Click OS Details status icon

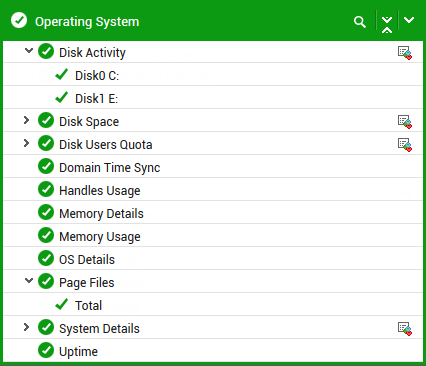[x=46, y=258]
